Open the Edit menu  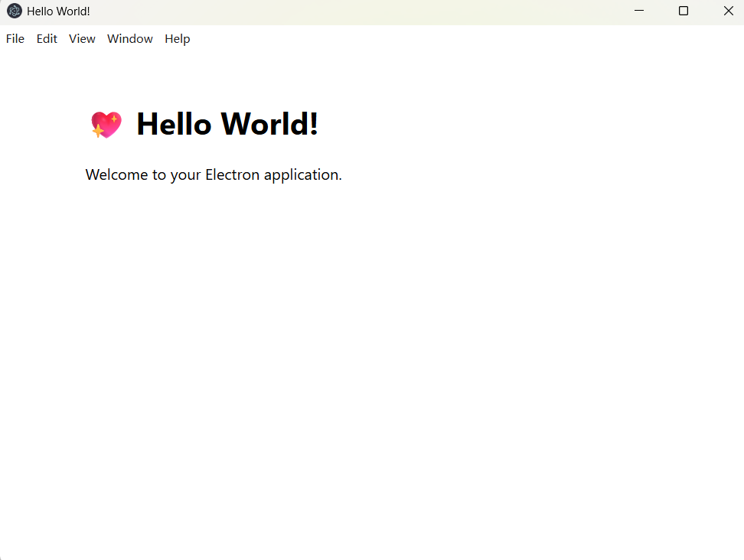(47, 39)
